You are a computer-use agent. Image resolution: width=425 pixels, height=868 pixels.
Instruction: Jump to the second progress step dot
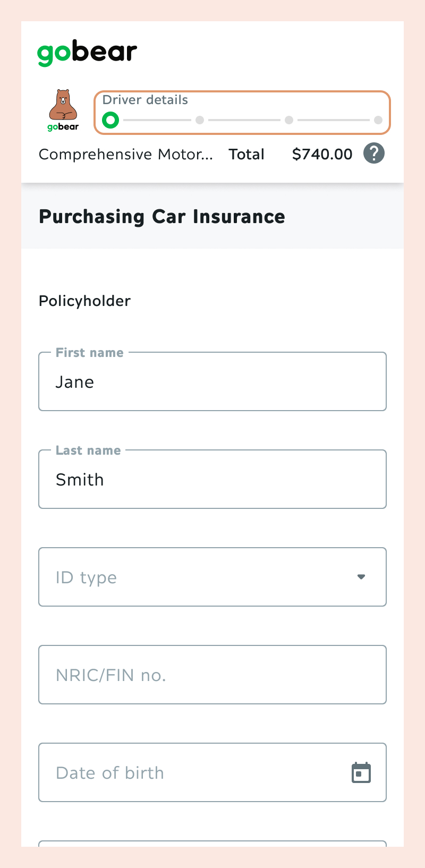(200, 120)
